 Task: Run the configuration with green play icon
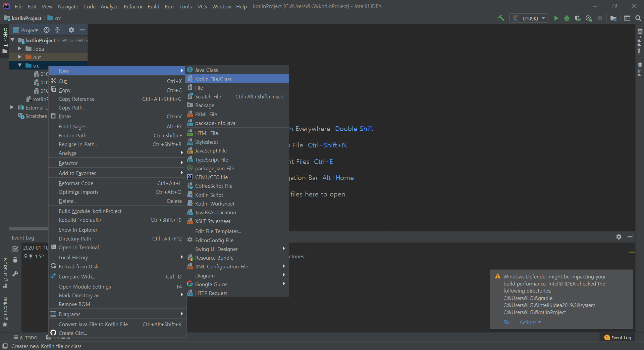point(556,18)
